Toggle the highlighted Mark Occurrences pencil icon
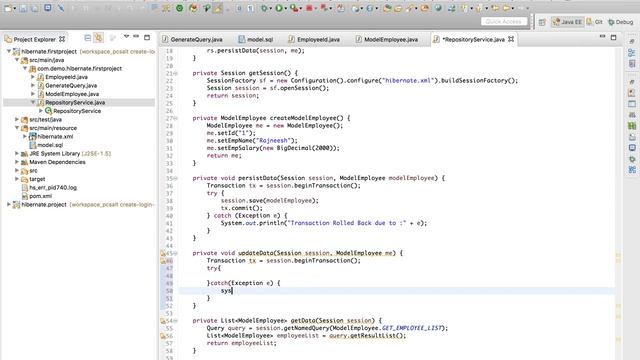The width and height of the screenshot is (640, 360). tap(218, 8)
